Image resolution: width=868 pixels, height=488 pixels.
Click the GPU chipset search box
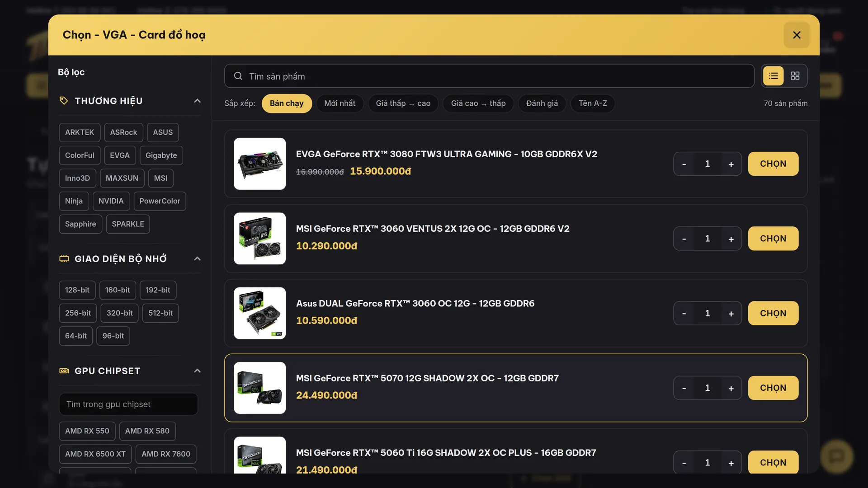click(x=128, y=404)
